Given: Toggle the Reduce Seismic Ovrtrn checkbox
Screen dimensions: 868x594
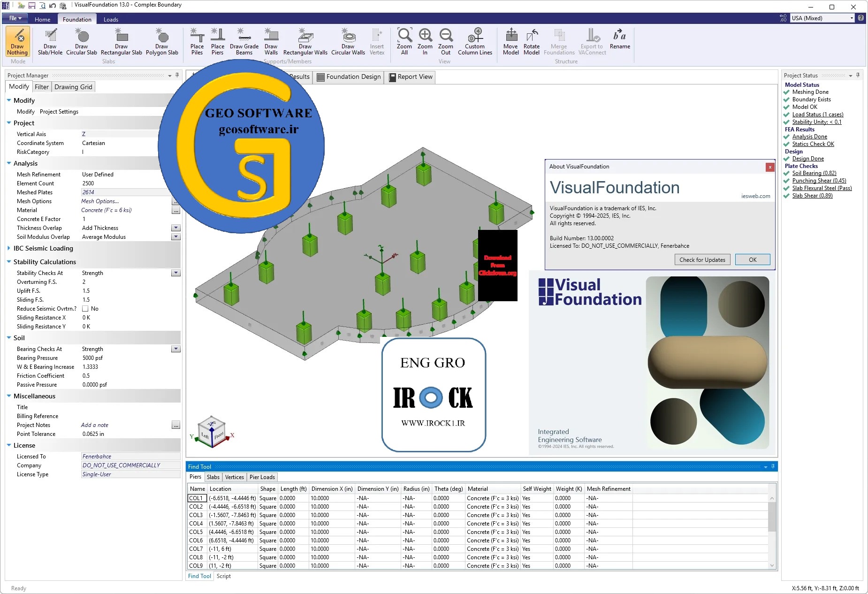Looking at the screenshot, I should tap(85, 309).
